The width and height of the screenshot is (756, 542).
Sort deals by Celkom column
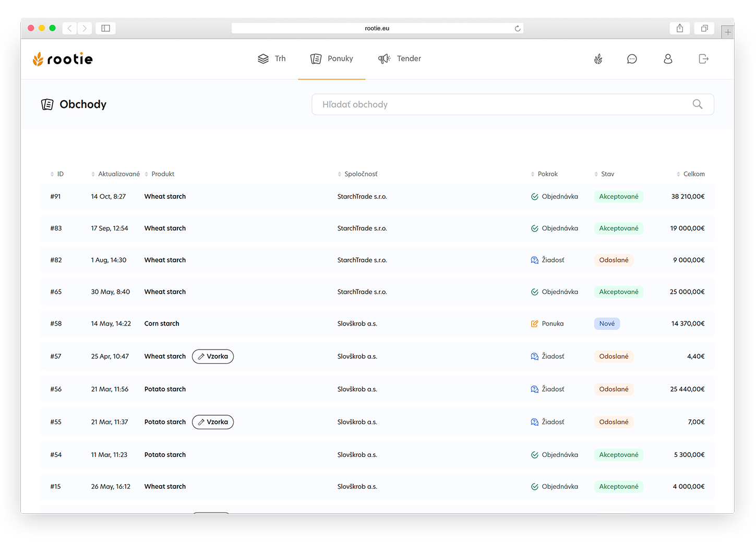(693, 174)
